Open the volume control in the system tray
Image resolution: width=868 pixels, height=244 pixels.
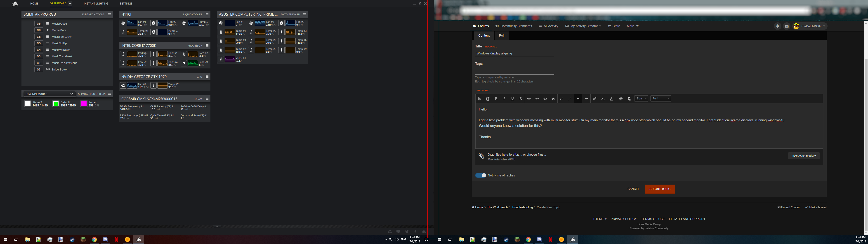coord(397,240)
